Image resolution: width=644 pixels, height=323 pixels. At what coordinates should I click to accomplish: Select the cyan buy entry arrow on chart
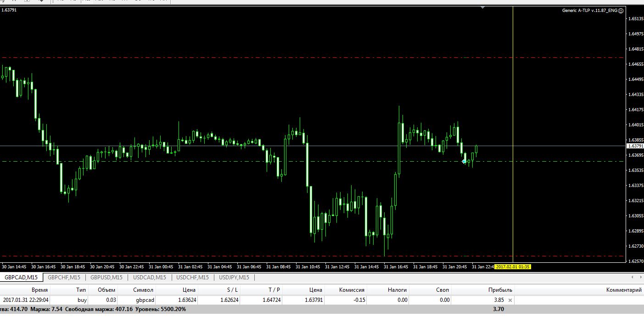pyautogui.click(x=464, y=162)
